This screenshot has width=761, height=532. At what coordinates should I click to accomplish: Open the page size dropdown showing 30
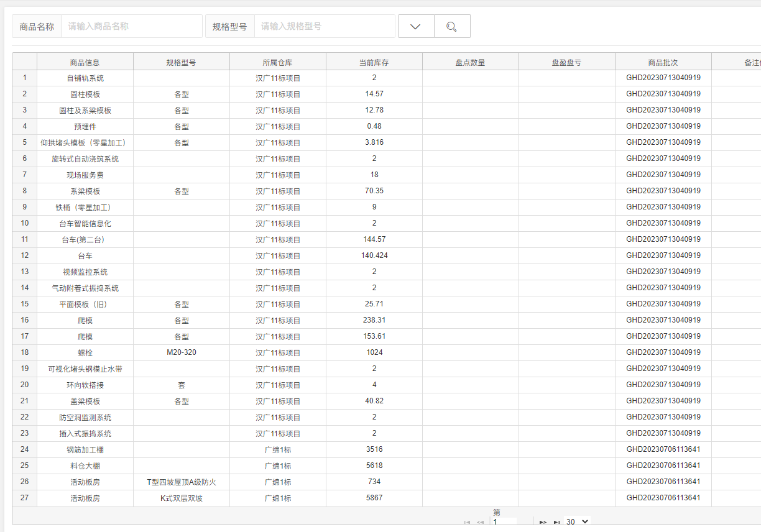(x=576, y=522)
